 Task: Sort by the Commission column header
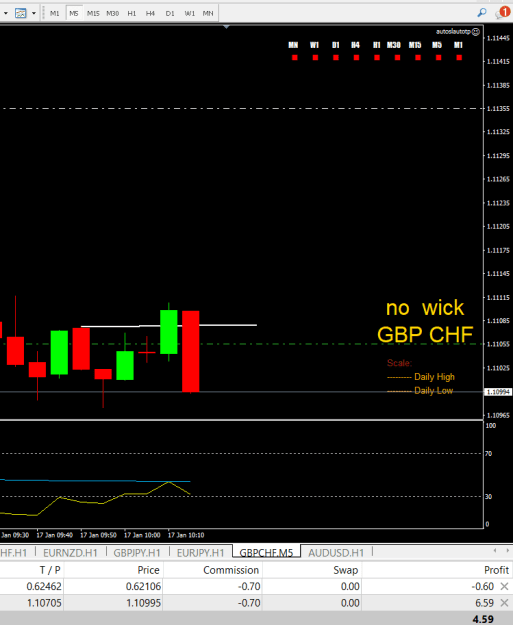(x=213, y=570)
